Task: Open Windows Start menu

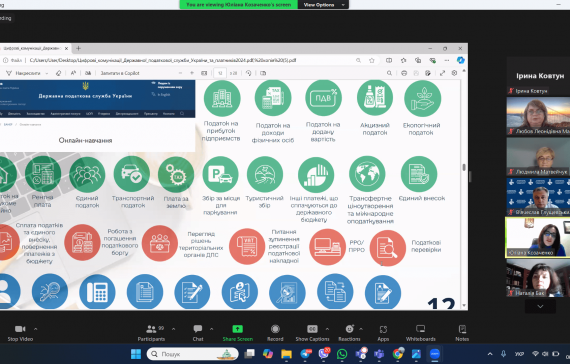Action: pyautogui.click(x=136, y=354)
